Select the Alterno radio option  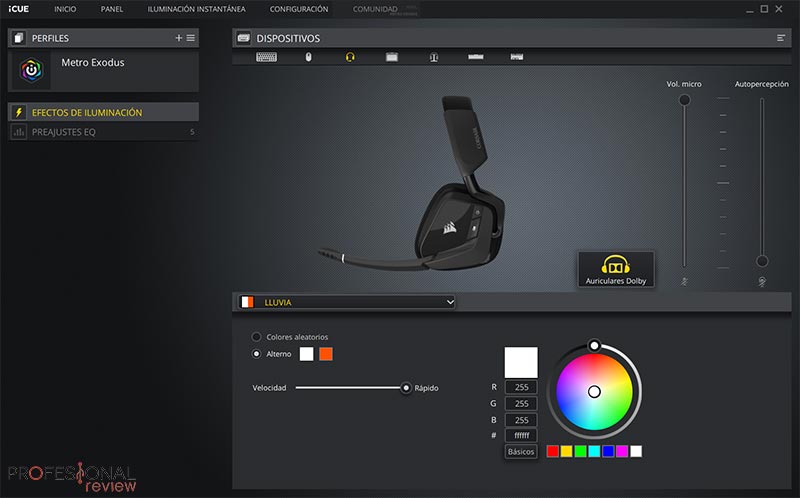[256, 354]
